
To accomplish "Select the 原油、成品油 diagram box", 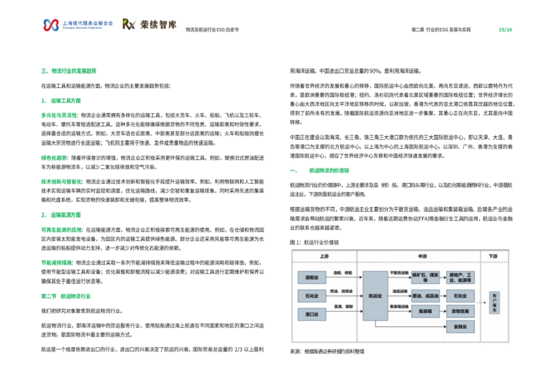I will pos(426,296).
